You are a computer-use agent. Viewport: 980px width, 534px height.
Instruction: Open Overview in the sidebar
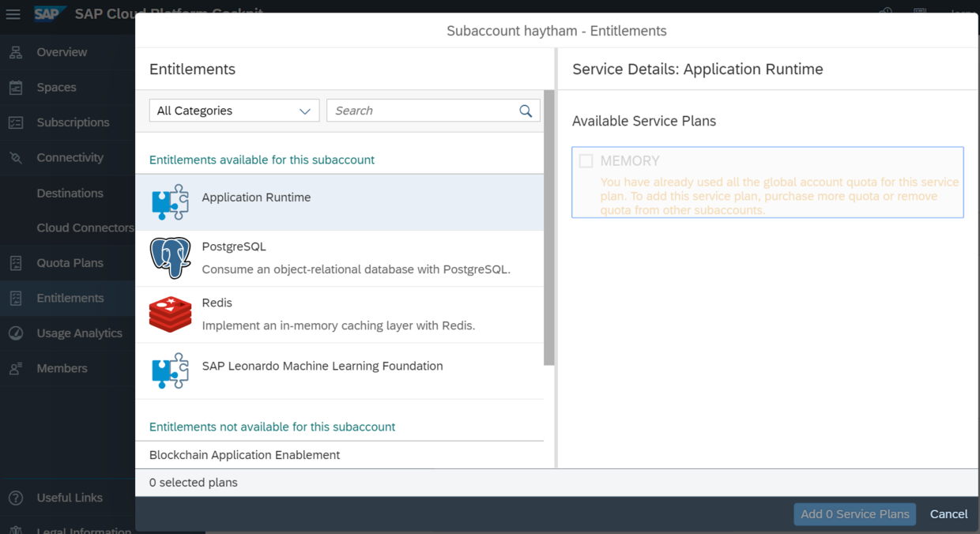62,52
